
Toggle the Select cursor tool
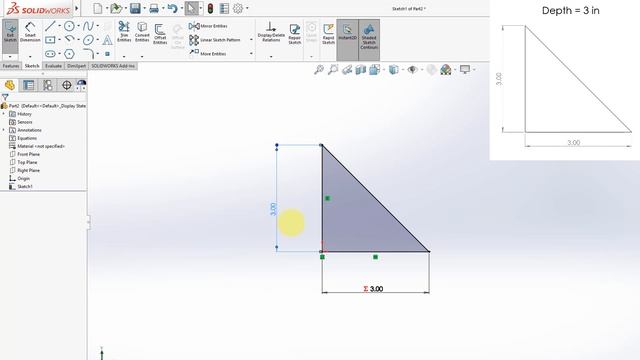(x=191, y=8)
